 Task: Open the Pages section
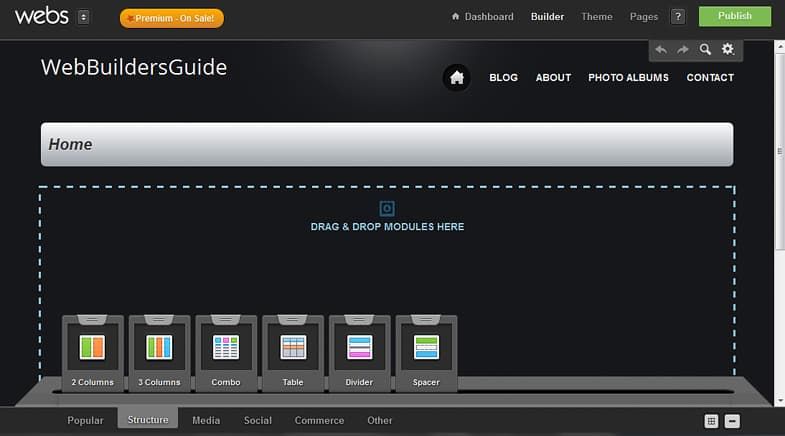[644, 17]
